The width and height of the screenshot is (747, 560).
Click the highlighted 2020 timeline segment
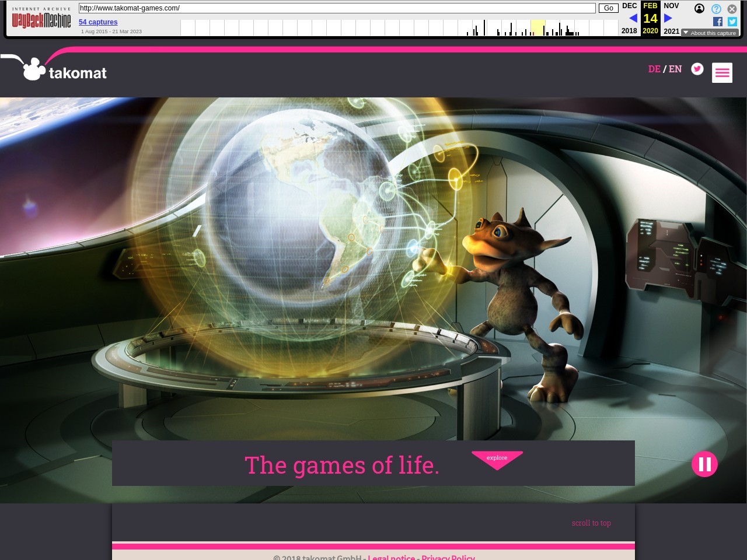[537, 27]
